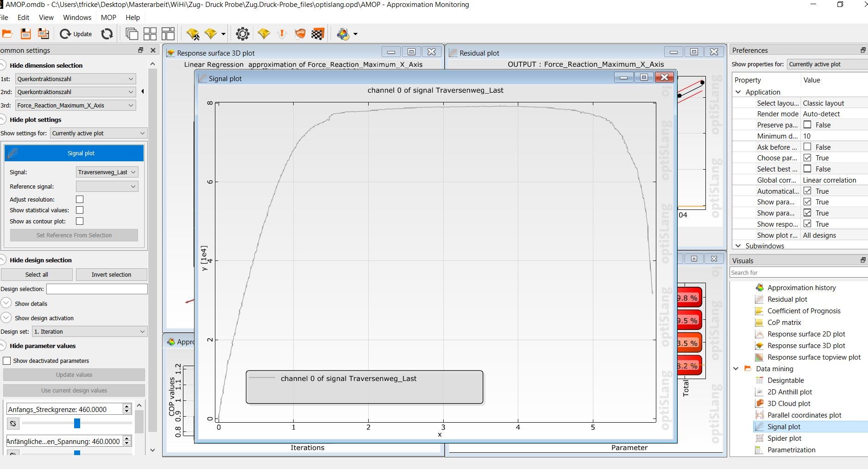The width and height of the screenshot is (868, 469).
Task: Click the Update toolbar button
Action: [x=76, y=34]
